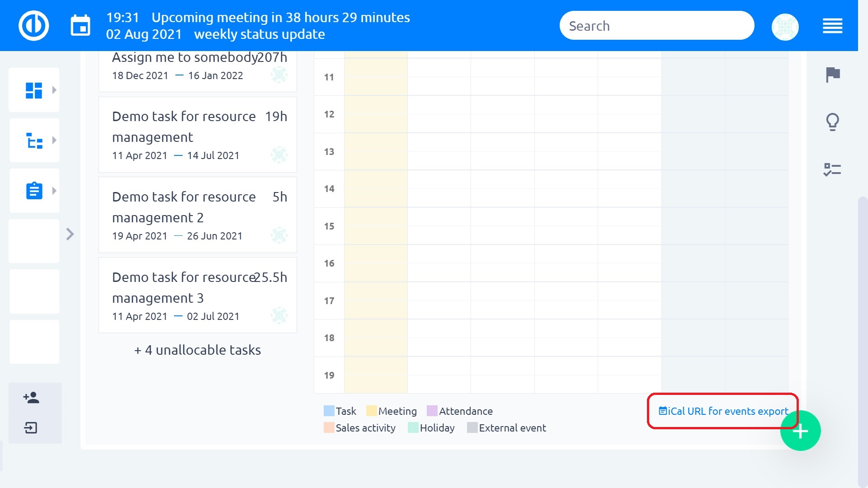Open iCal URL for events export link
This screenshot has width=868, height=488.
click(723, 411)
